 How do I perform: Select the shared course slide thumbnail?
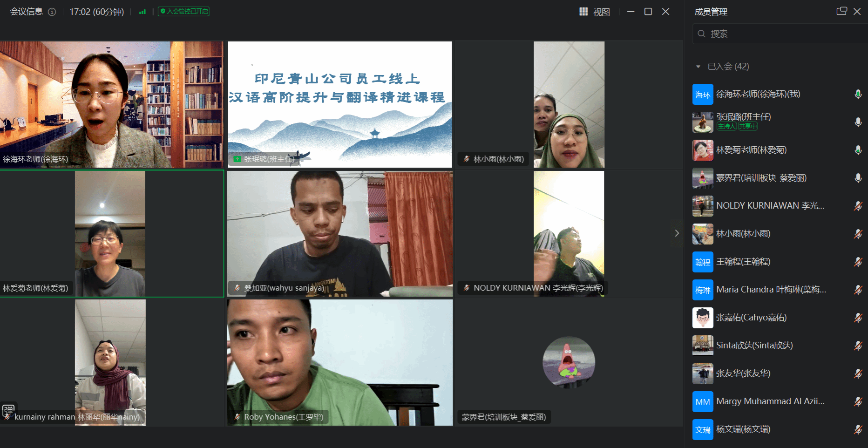pyautogui.click(x=339, y=104)
